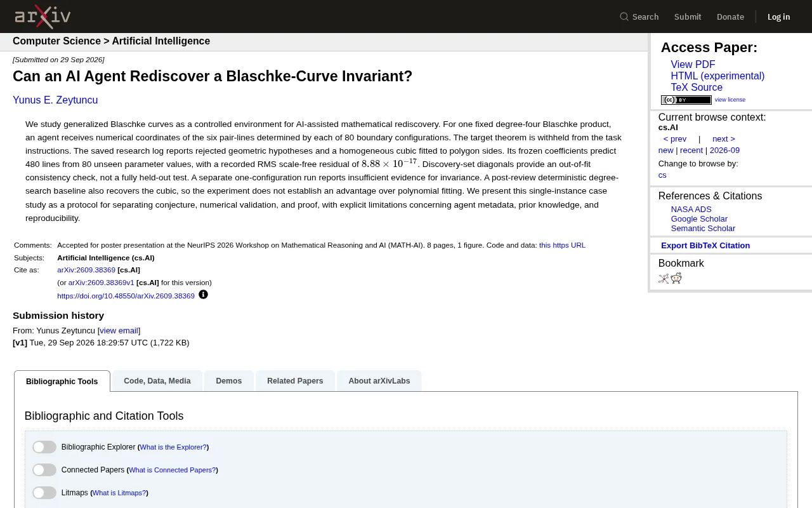The image size is (812, 508).
Task: Open the recent cs.AI listings link
Action: [x=691, y=150]
